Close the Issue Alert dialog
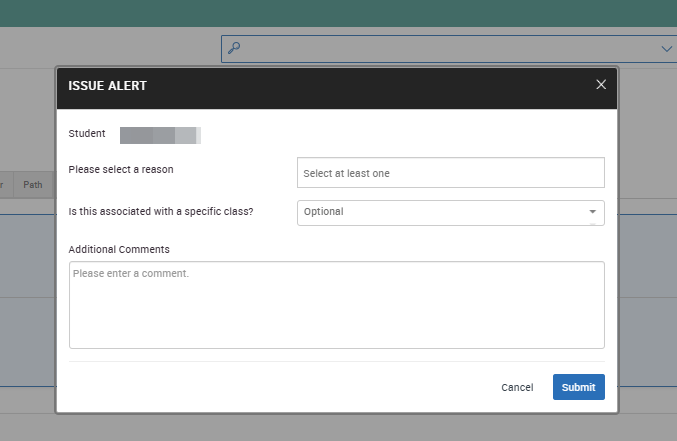The height and width of the screenshot is (441, 677). point(601,85)
